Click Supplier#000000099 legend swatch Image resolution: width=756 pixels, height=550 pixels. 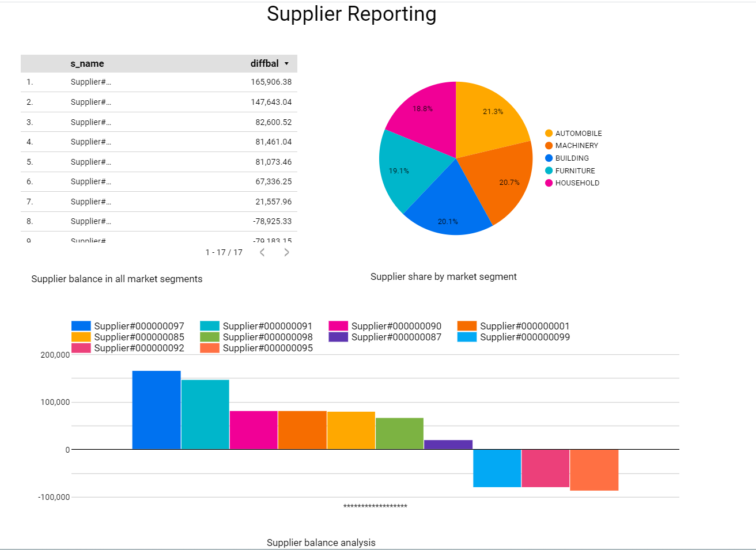467,337
